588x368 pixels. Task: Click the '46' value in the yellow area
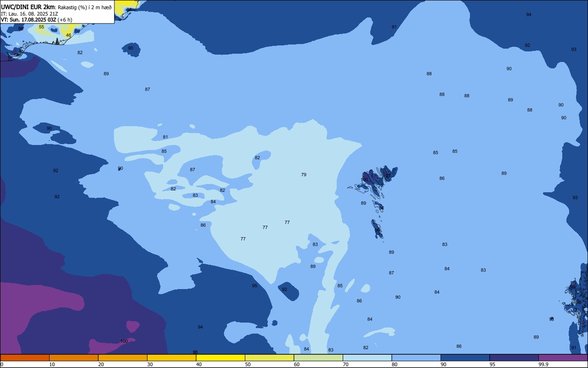click(68, 35)
